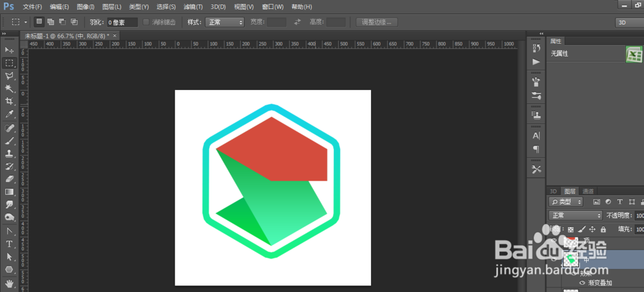Select the Horizontal Type tool
This screenshot has height=292, width=644.
pyautogui.click(x=10, y=244)
